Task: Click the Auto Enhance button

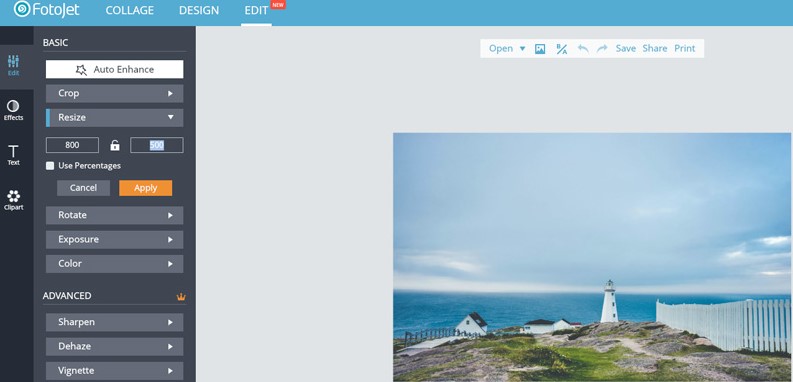Action: point(114,69)
